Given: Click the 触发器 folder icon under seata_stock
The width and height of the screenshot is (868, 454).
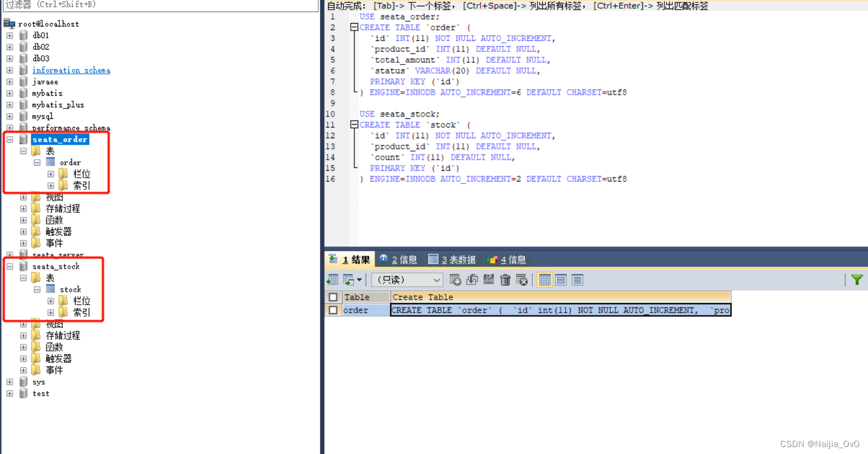Looking at the screenshot, I should 36,358.
